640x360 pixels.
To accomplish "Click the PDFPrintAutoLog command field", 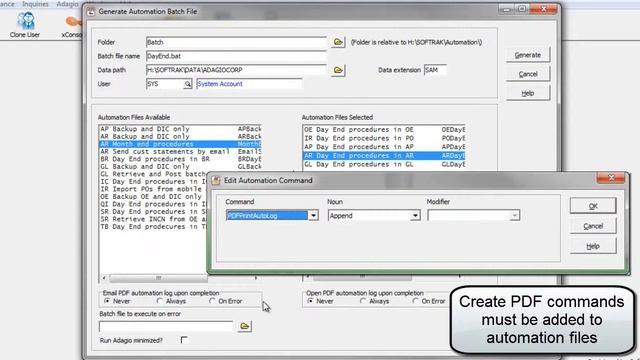I will 267,216.
